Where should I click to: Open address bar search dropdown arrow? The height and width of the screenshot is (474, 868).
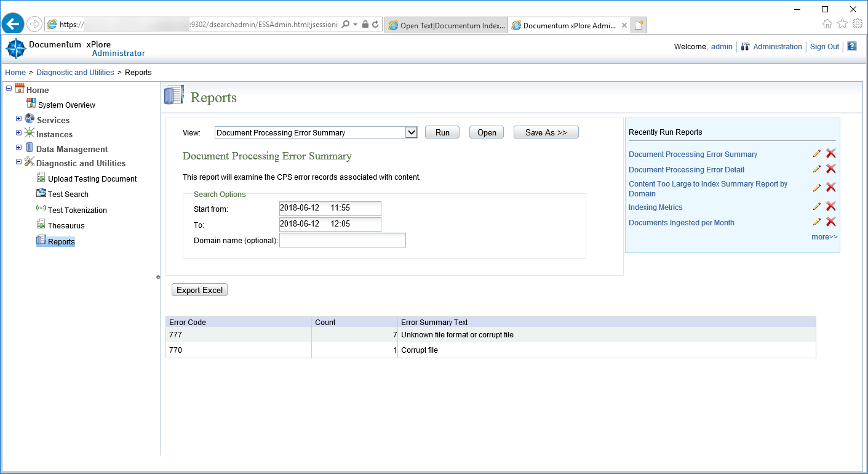pyautogui.click(x=355, y=24)
